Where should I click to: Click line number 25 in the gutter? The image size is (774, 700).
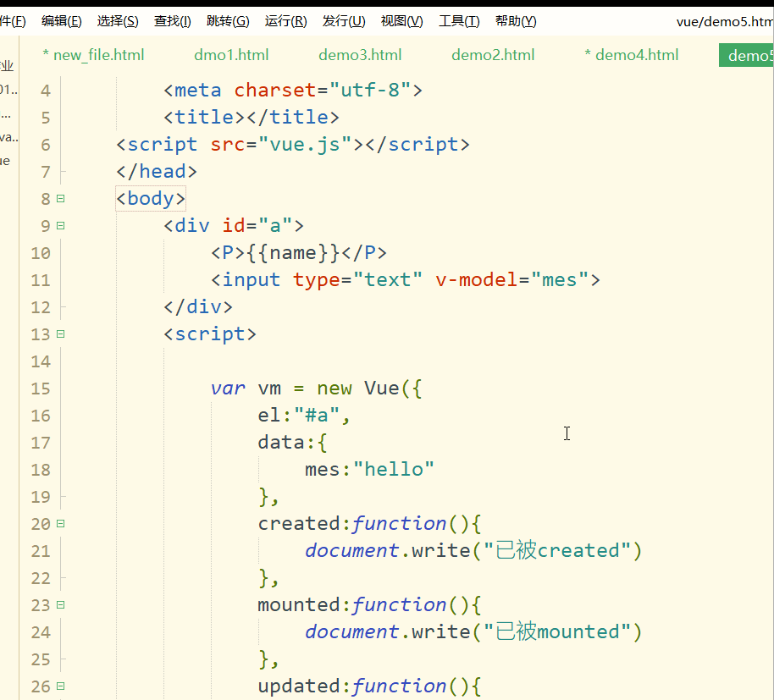click(41, 660)
